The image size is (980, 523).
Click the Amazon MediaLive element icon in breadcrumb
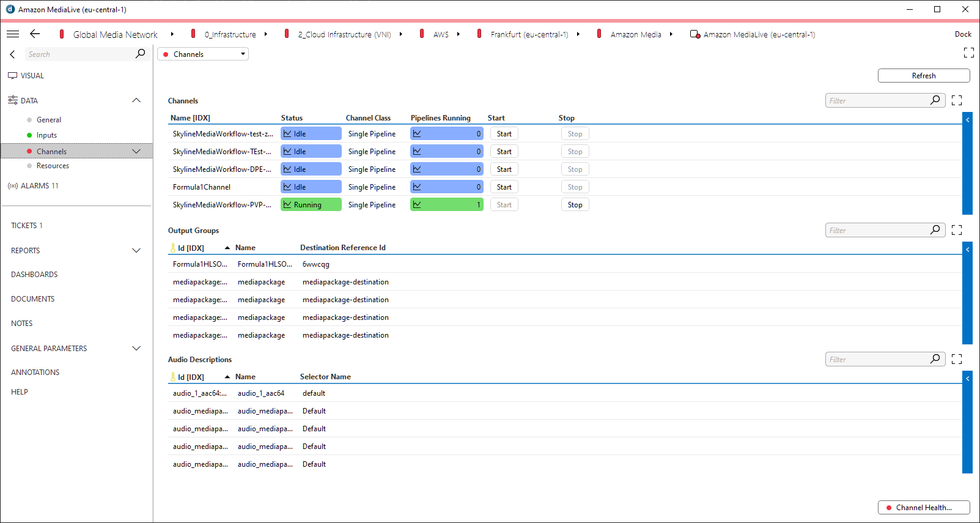(695, 34)
